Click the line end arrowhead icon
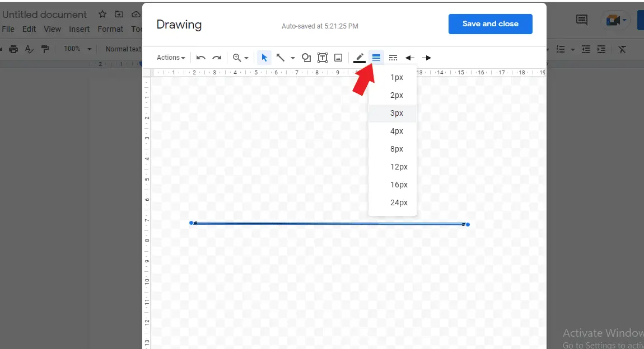The height and width of the screenshot is (349, 644). pos(426,57)
